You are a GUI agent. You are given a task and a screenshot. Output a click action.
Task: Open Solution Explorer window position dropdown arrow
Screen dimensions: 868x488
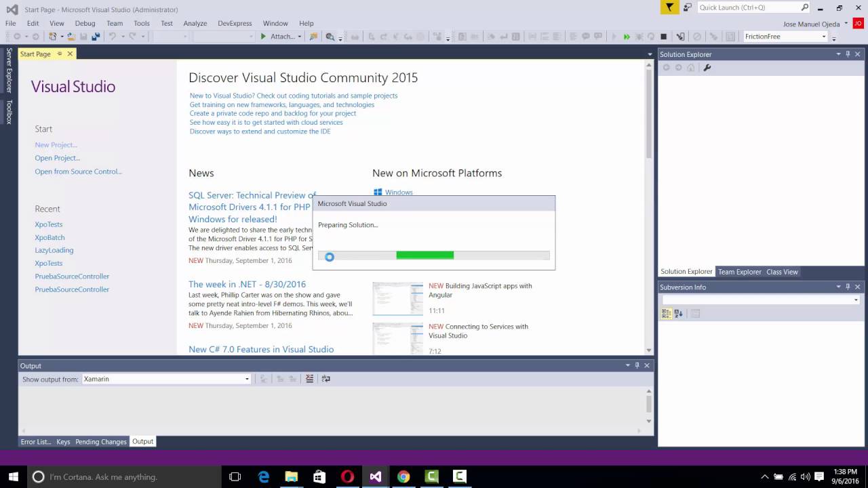(838, 54)
